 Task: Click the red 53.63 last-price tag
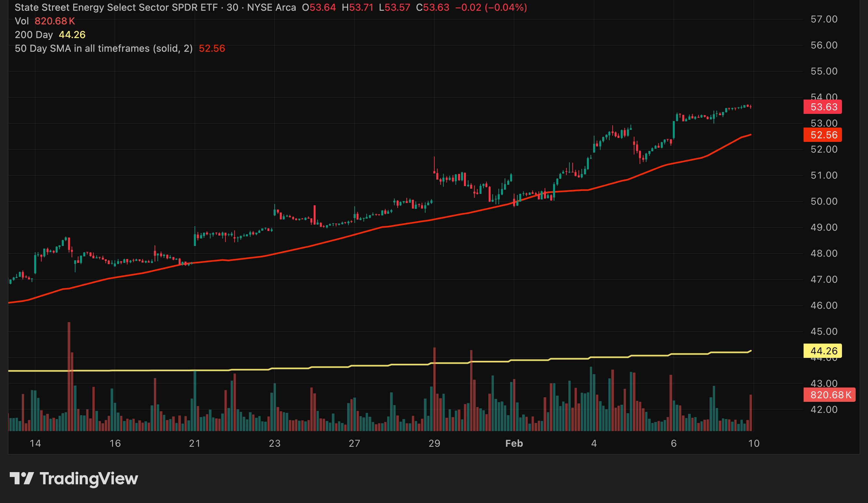point(822,107)
